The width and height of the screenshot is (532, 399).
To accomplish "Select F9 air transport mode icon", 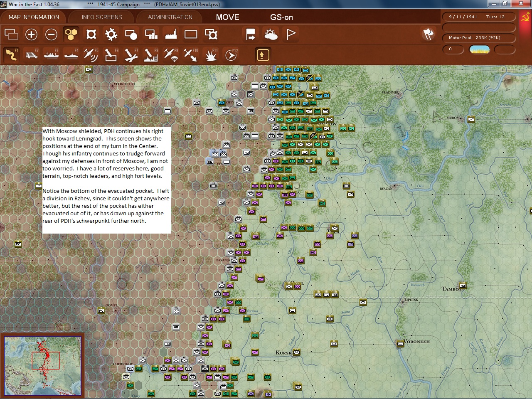I will 171,54.
